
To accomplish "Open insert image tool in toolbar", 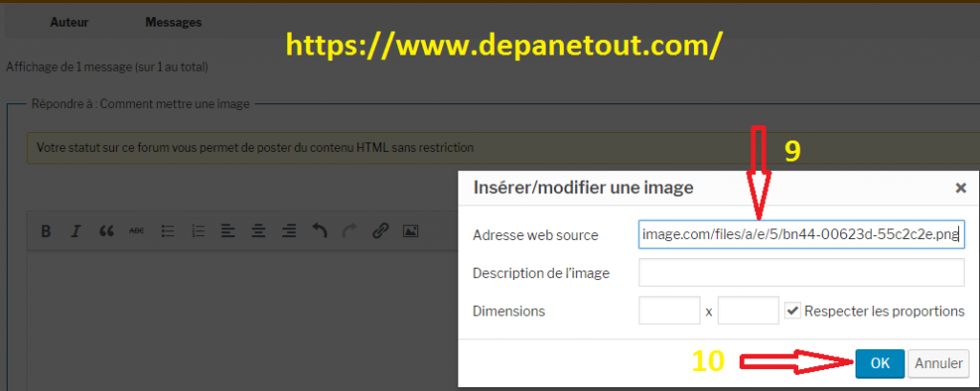I will pos(410,231).
